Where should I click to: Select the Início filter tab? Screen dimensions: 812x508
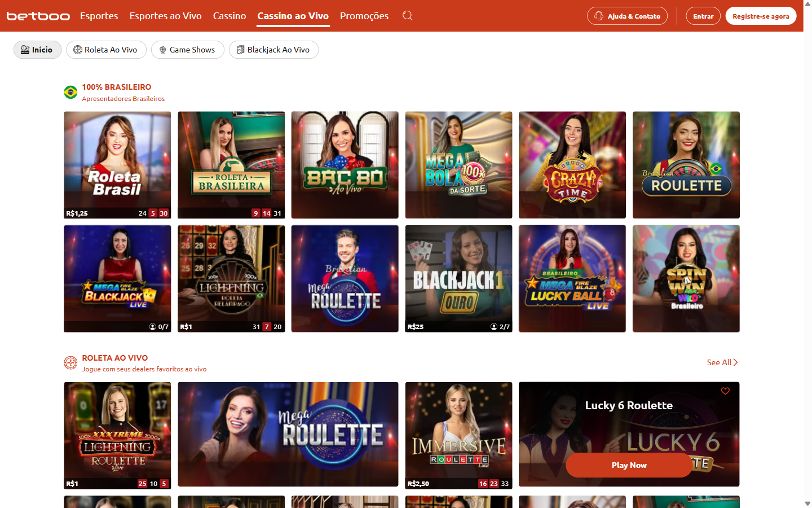pyautogui.click(x=37, y=50)
